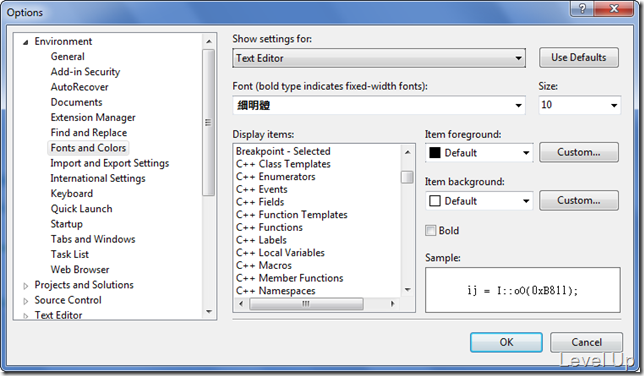
Task: Select Startup in the options tree
Action: coord(67,224)
